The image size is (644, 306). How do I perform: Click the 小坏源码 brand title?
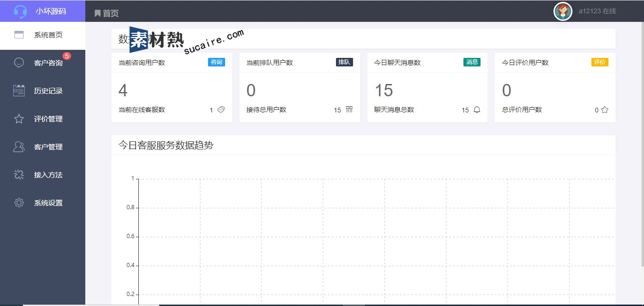(x=51, y=11)
